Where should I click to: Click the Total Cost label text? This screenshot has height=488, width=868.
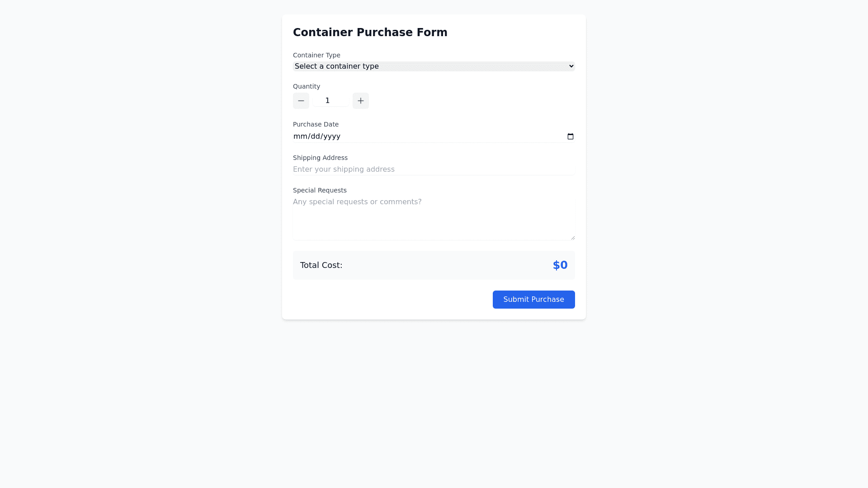coord(321,265)
